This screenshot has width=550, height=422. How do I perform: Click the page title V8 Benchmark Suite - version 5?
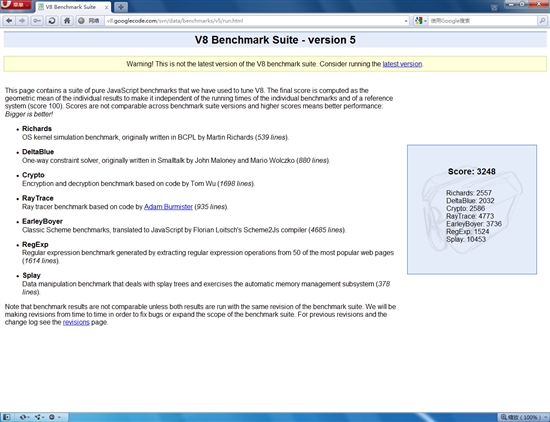click(x=275, y=40)
